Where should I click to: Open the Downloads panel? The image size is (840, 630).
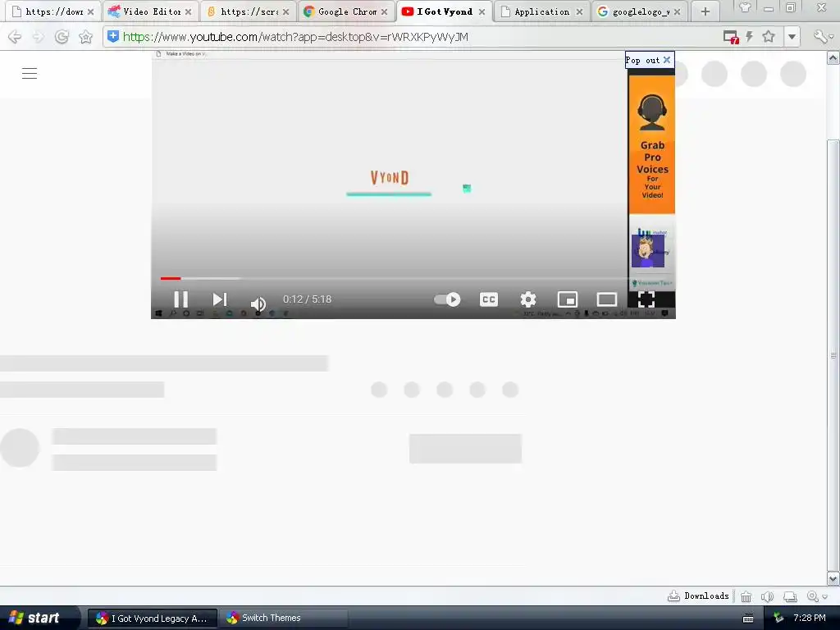(x=698, y=596)
